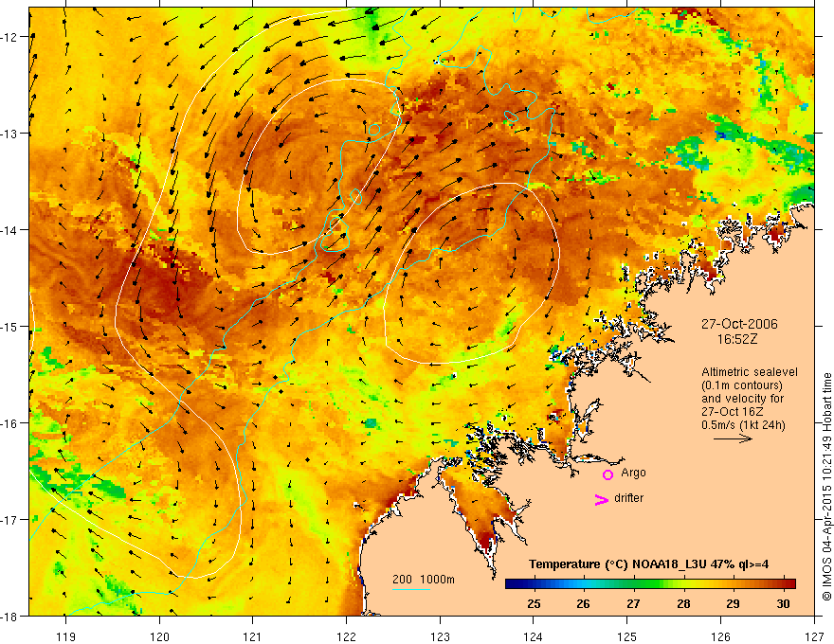Click the 'drifter' legend label

pos(628,498)
